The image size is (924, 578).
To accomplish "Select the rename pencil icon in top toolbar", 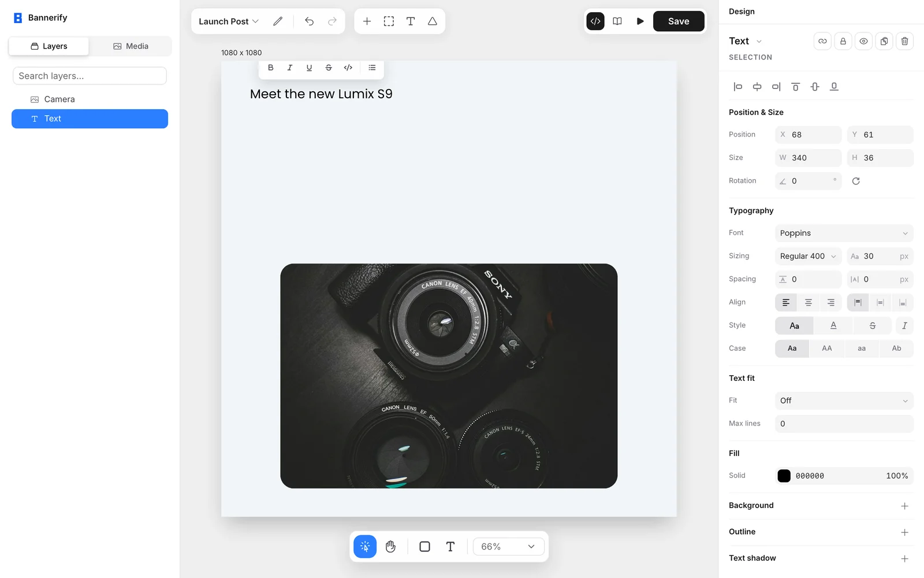I will pyautogui.click(x=278, y=21).
